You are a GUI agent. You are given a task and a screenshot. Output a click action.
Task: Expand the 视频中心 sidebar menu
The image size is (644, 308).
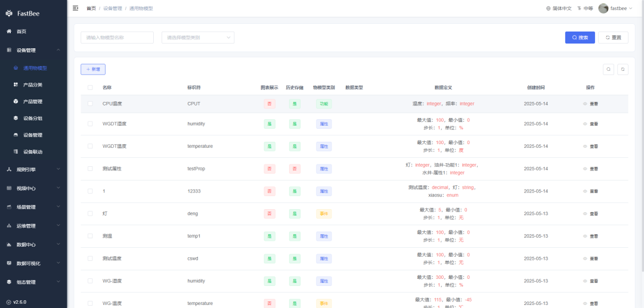(x=33, y=188)
